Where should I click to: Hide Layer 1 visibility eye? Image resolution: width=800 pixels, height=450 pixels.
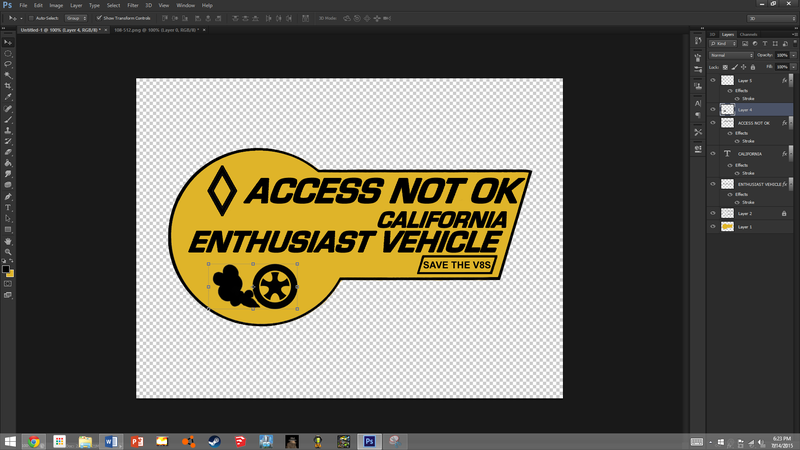pos(713,227)
